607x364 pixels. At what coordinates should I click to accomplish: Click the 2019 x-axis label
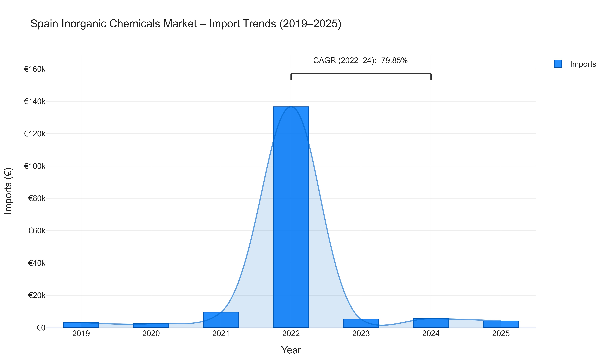(x=81, y=334)
